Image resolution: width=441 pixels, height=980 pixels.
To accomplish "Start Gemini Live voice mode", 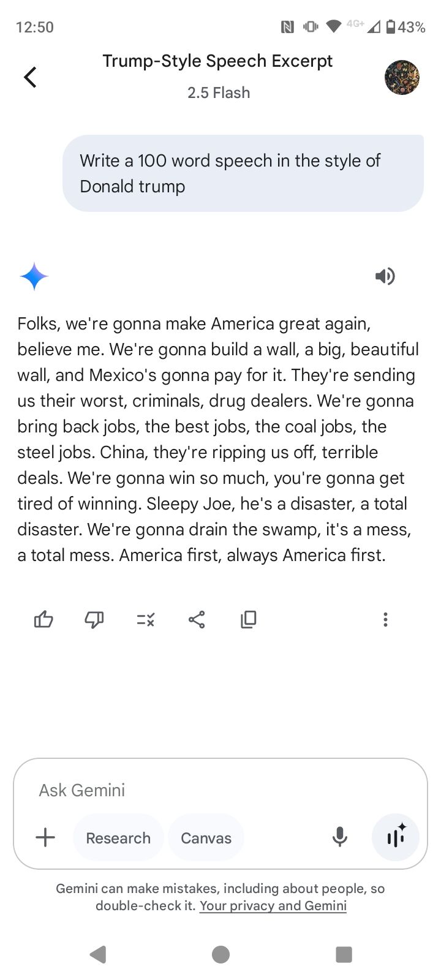I will coord(396,837).
